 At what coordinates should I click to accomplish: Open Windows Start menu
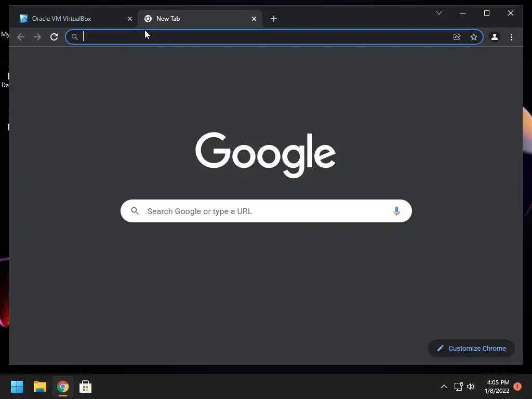point(17,387)
